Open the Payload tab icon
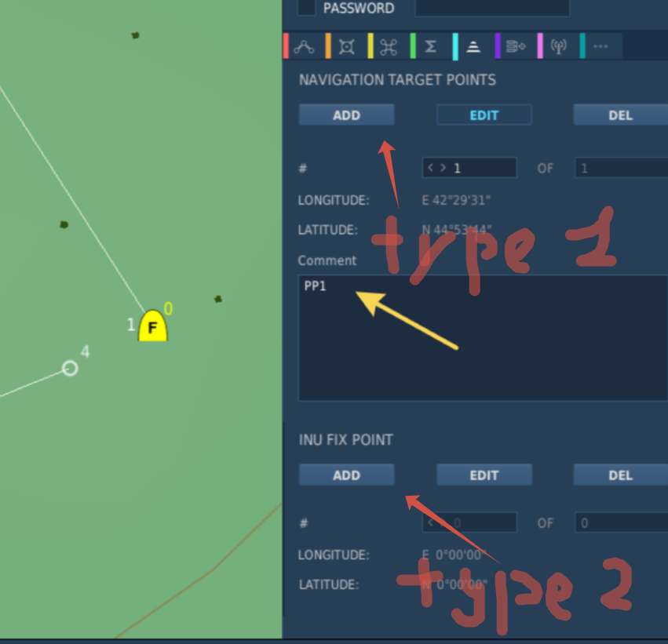 point(388,46)
